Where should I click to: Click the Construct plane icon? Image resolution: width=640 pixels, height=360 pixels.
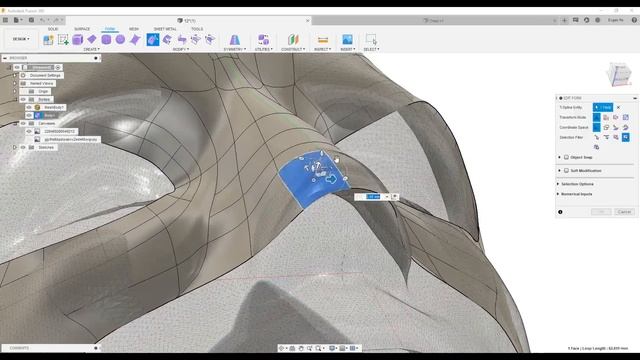coord(293,40)
